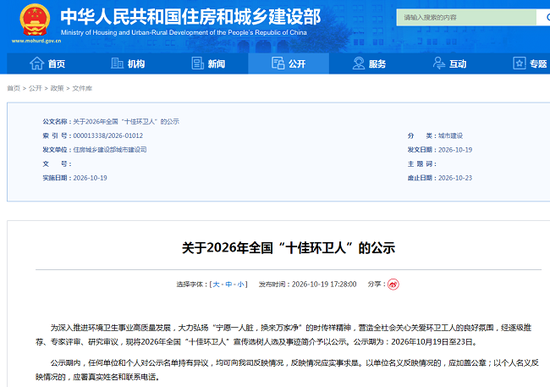Open the 公开 navigation tab

tap(288, 64)
